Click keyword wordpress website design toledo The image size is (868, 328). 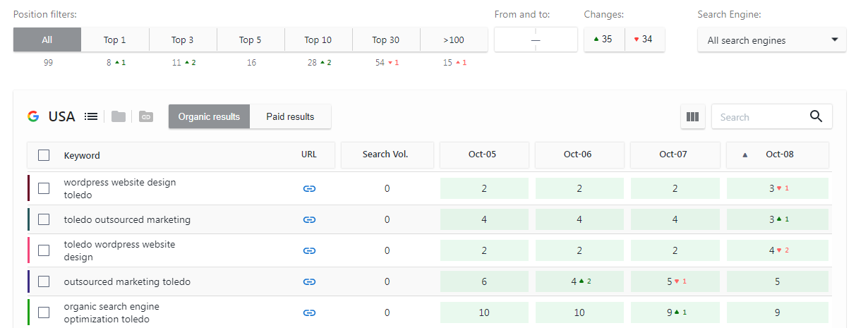point(120,188)
